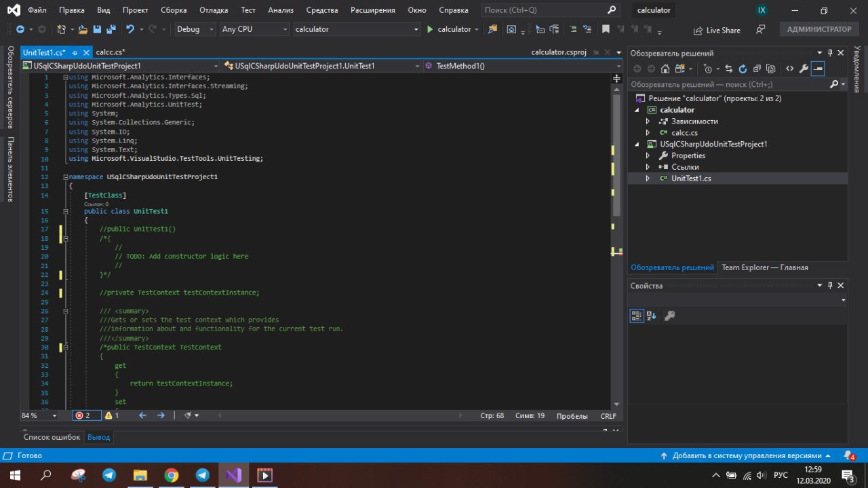The height and width of the screenshot is (488, 868).
Task: Open Properties wrench icon in Solution Explorer toolbar
Action: coord(804,69)
